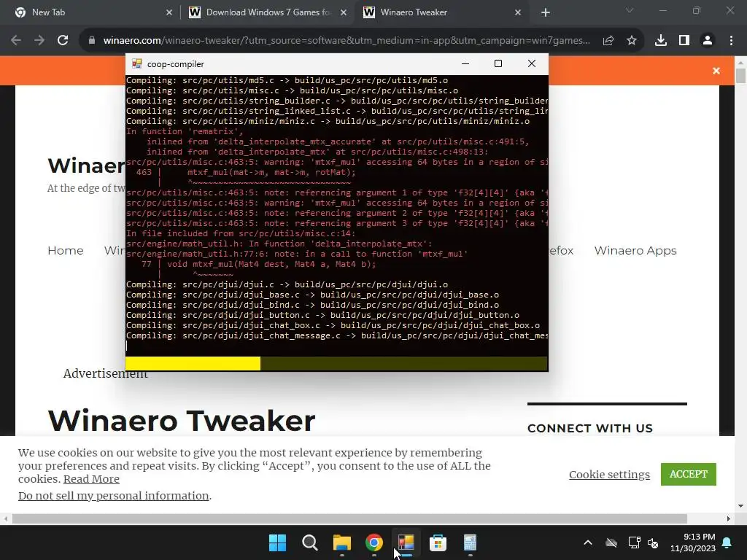Go back in Chrome navigation
This screenshot has height=560, width=747.
click(x=16, y=41)
